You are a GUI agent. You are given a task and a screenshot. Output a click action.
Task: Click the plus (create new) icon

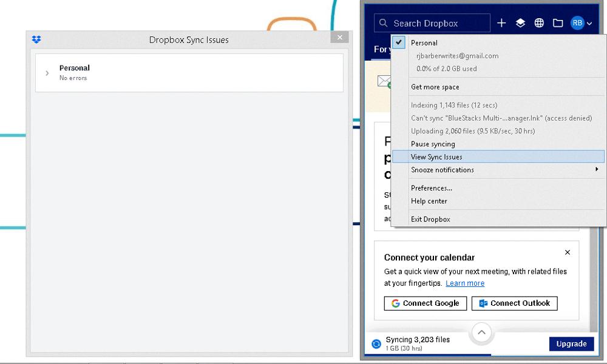[501, 23]
